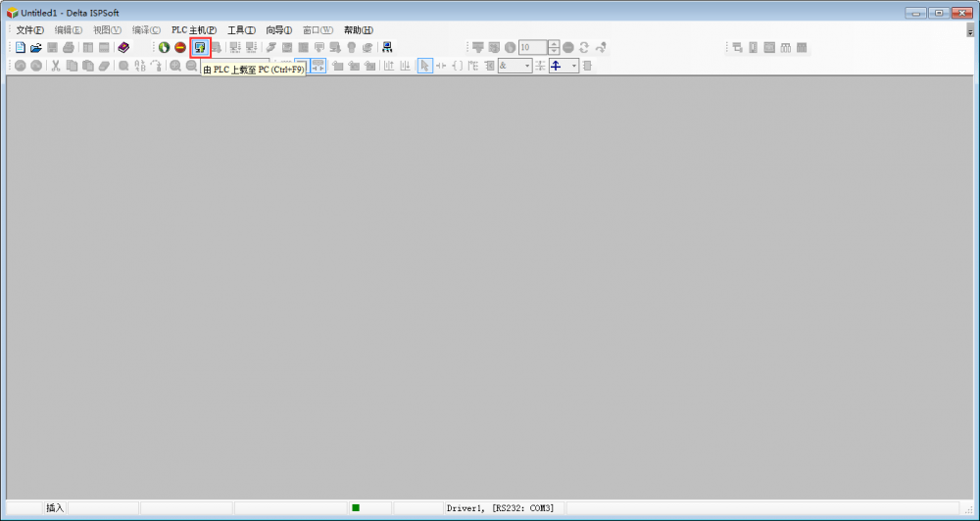
Task: Click the Driver1 RS232 COM3 status field
Action: [500, 508]
